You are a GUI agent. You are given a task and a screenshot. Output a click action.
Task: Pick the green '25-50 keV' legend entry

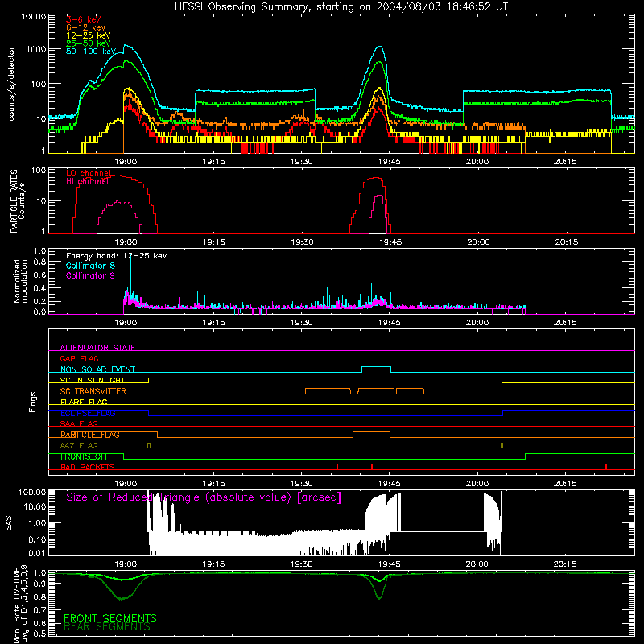point(89,43)
